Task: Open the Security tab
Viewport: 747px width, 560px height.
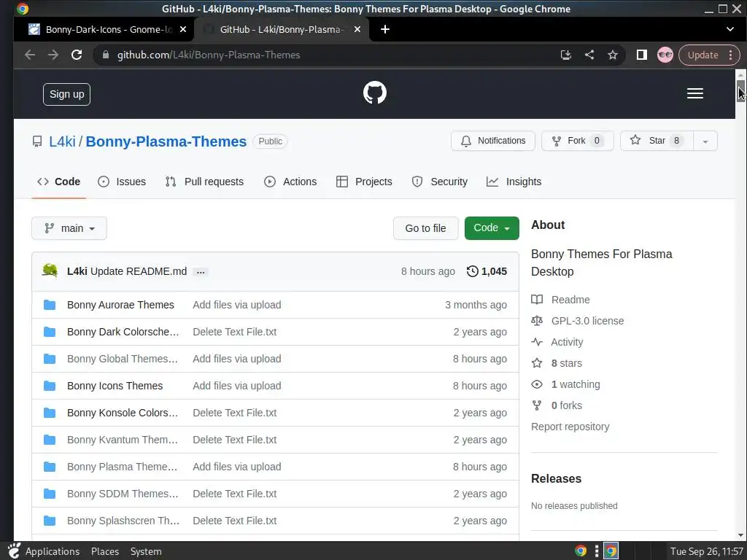Action: point(440,182)
